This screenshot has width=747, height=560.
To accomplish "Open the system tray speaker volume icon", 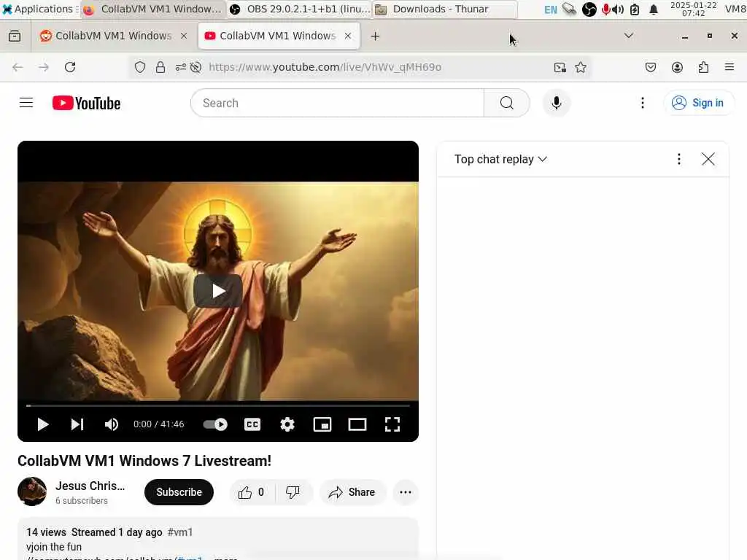I will click(618, 9).
